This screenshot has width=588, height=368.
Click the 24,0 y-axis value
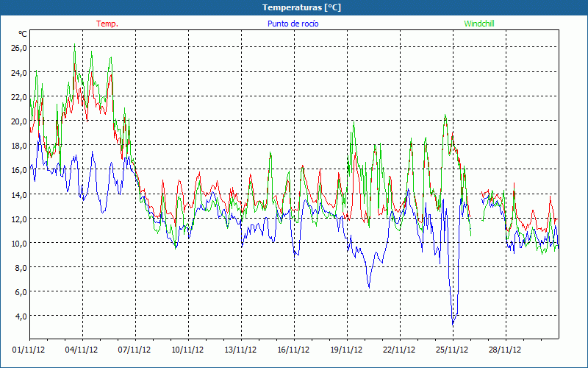19,72
